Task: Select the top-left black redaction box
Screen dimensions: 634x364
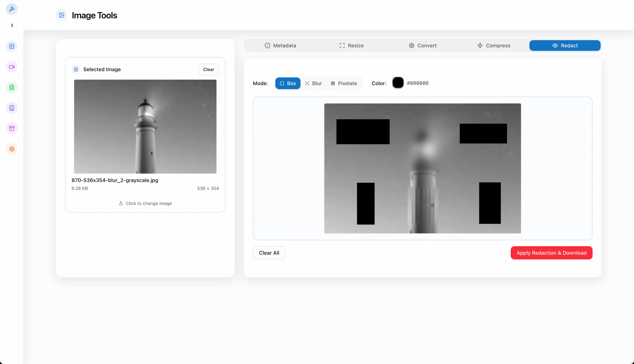Action: click(363, 132)
